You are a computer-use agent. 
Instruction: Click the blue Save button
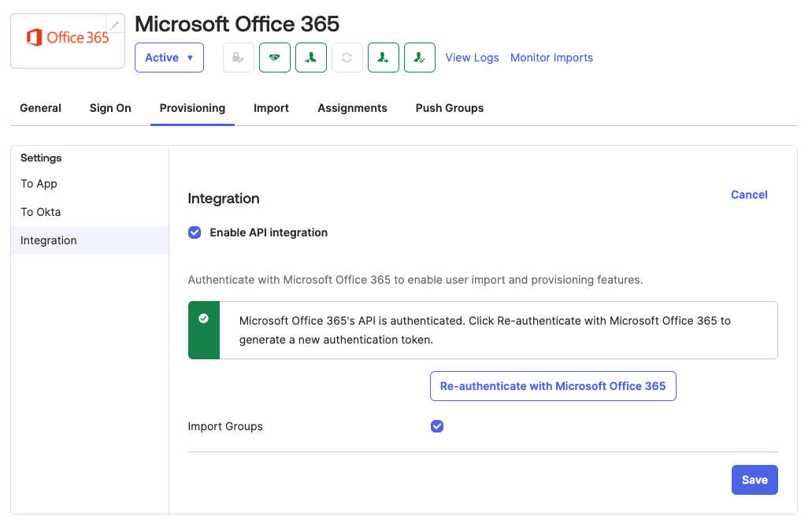[x=754, y=479]
